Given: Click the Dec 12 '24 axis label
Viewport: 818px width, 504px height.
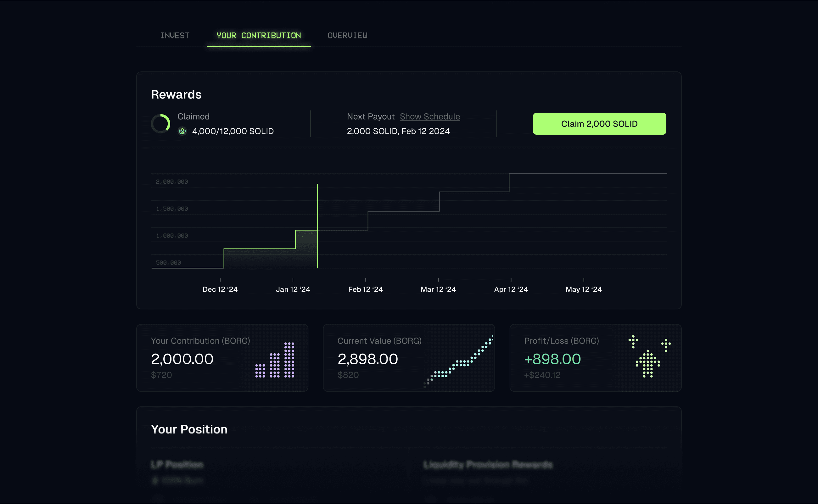Looking at the screenshot, I should pyautogui.click(x=220, y=289).
